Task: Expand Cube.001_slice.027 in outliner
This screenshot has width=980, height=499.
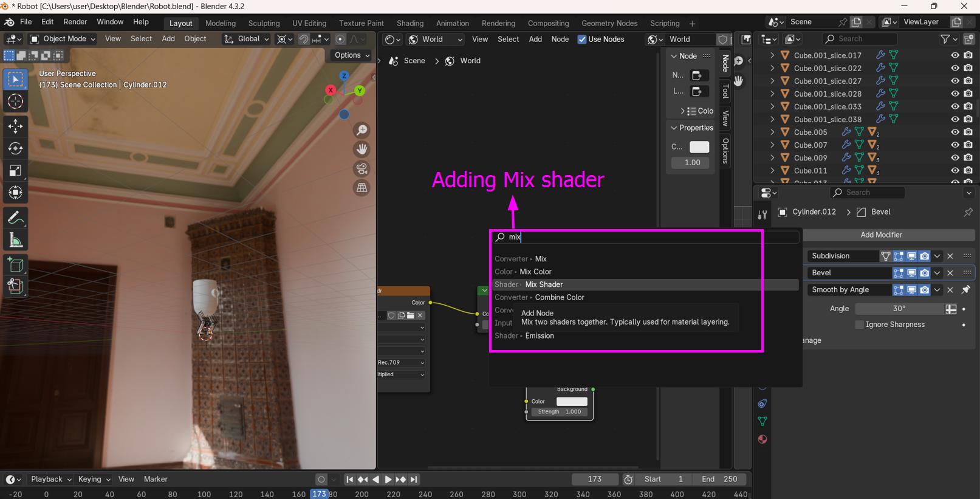Action: (772, 81)
